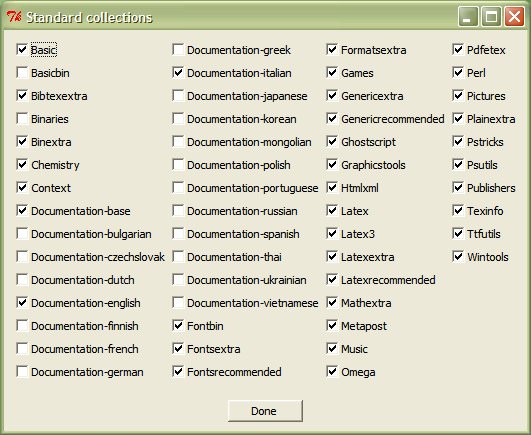Deselect Fontsrecommended
This screenshot has height=435, width=531.
coord(178,372)
